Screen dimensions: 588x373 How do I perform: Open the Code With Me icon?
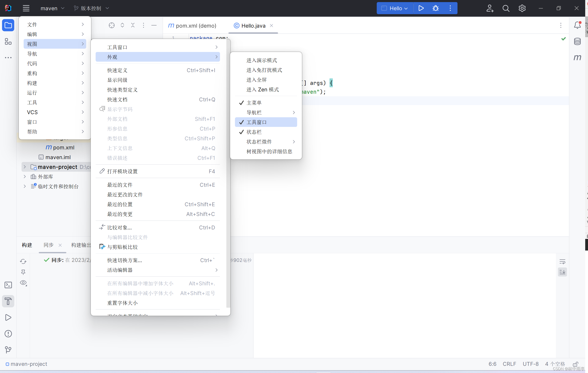[x=490, y=8]
